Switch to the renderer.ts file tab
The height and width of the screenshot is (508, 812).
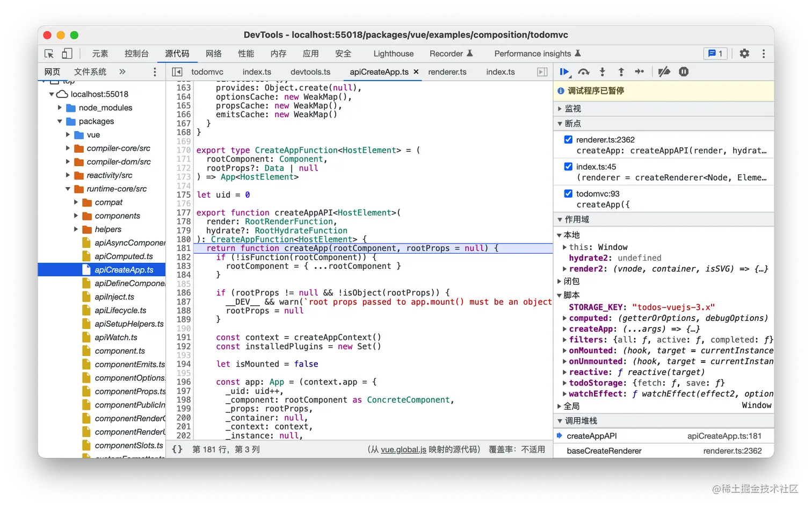447,71
